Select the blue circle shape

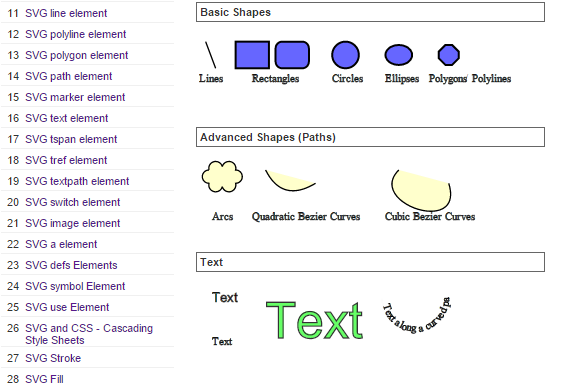[x=345, y=55]
